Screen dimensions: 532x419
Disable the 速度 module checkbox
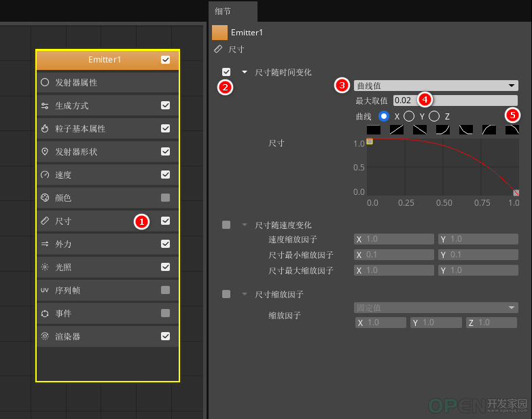pos(165,175)
